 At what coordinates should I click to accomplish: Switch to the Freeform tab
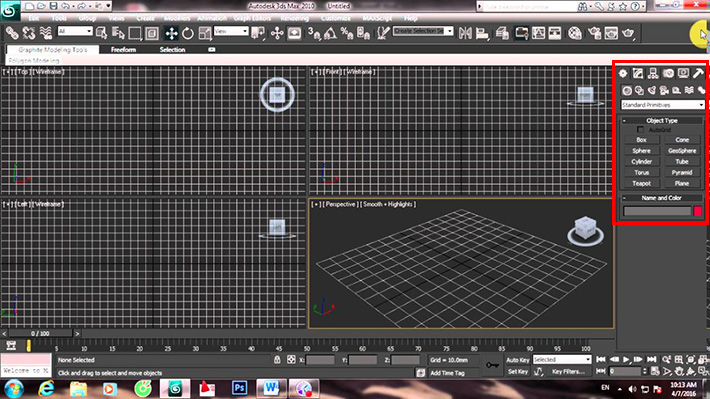click(123, 49)
